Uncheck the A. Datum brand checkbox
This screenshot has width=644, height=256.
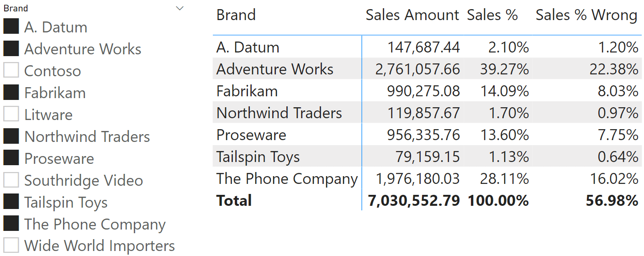(11, 26)
